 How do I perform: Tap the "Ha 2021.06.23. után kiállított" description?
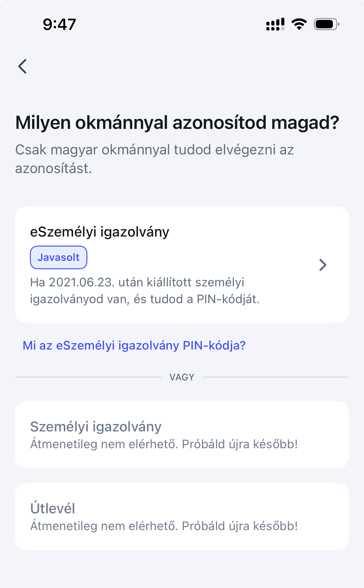[x=137, y=282]
